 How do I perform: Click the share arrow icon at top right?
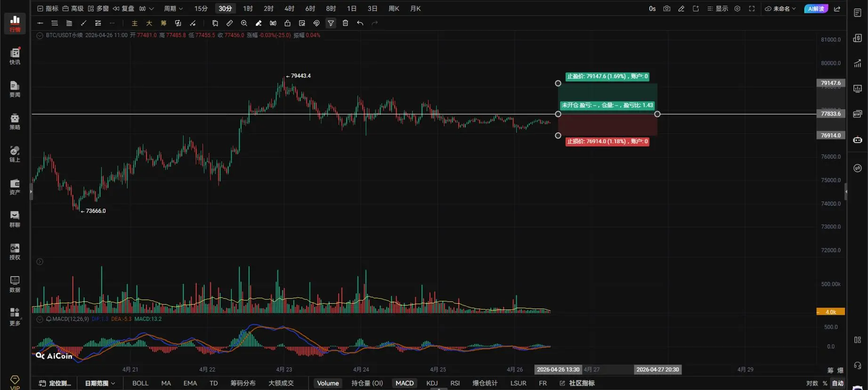pos(837,8)
